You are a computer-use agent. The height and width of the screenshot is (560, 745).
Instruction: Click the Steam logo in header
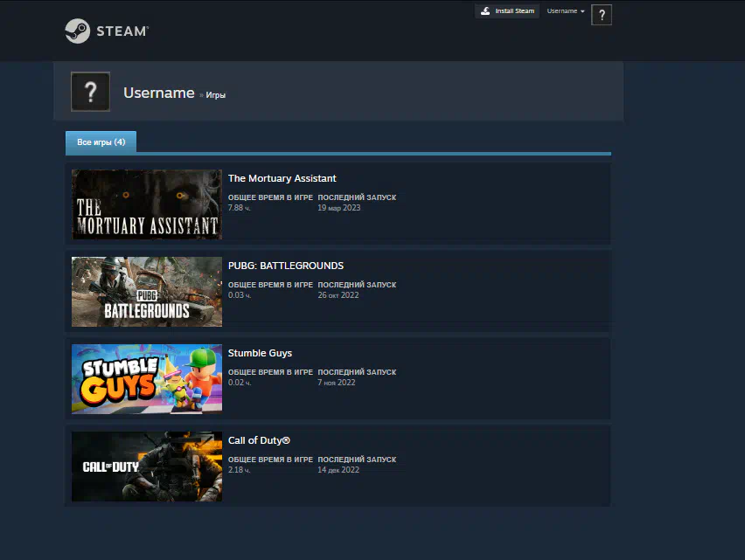[x=107, y=31]
